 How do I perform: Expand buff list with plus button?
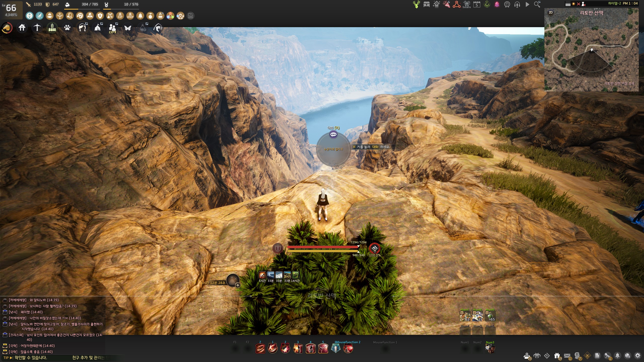(237, 285)
